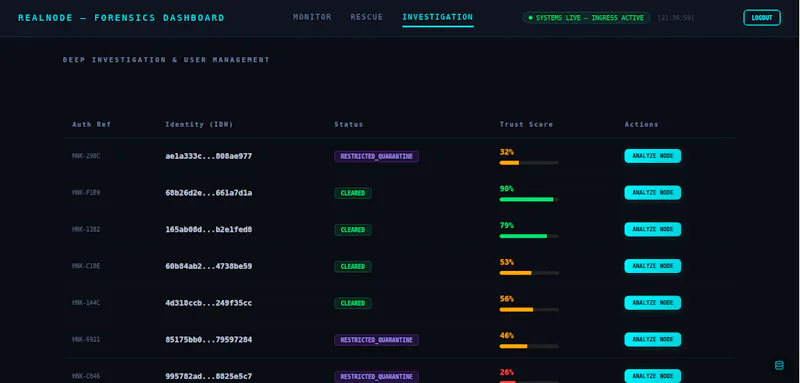Screen dimensions: 800x383
Task: Click the 90% trust score value
Action: coord(507,189)
